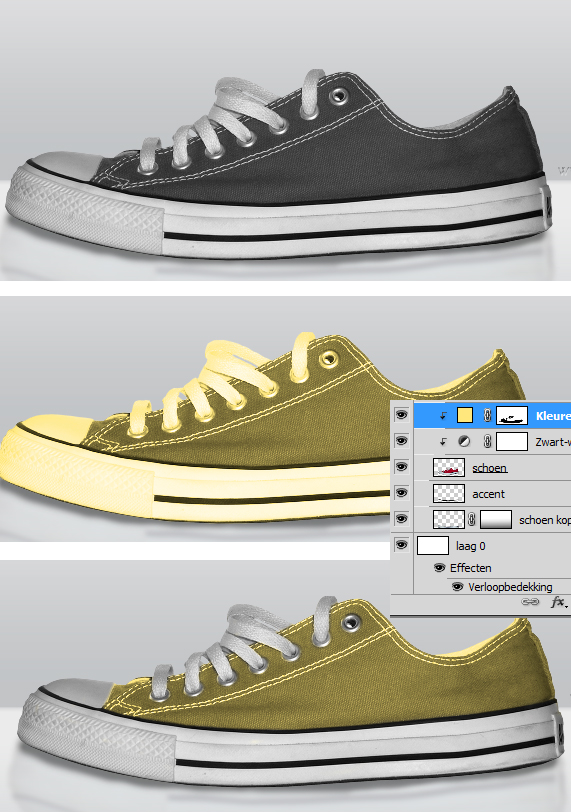The image size is (571, 812).
Task: Select the Zwart-wit layer name
Action: tap(553, 442)
